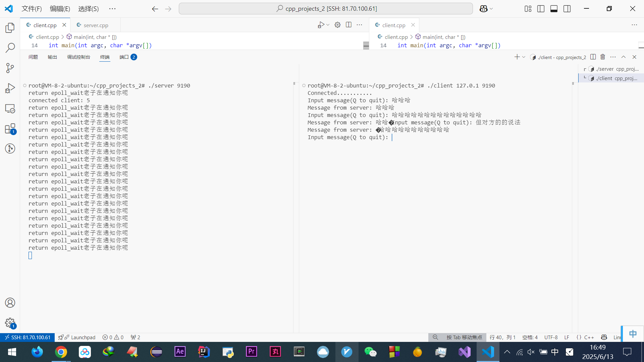Open Extensions view
This screenshot has width=644, height=362.
[10, 129]
